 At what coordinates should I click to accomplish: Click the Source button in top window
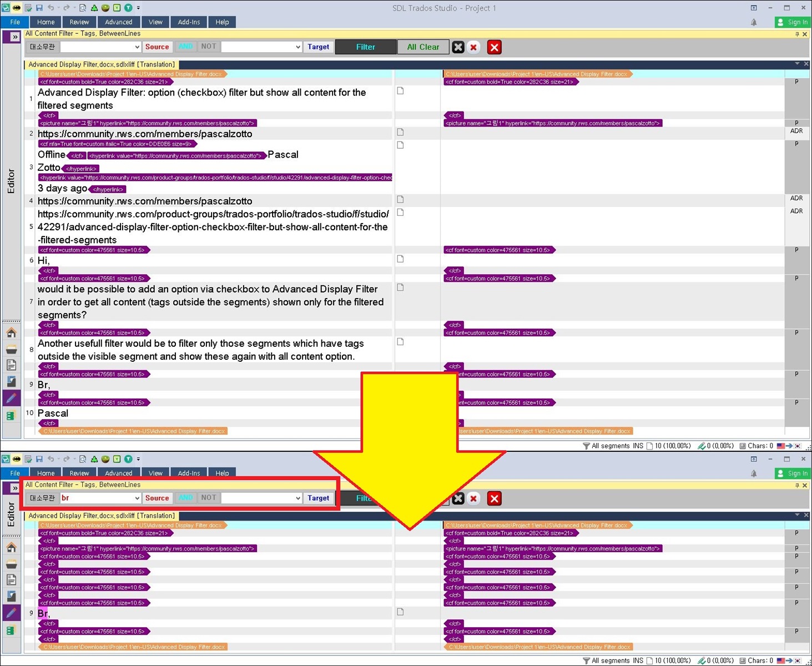click(x=157, y=47)
